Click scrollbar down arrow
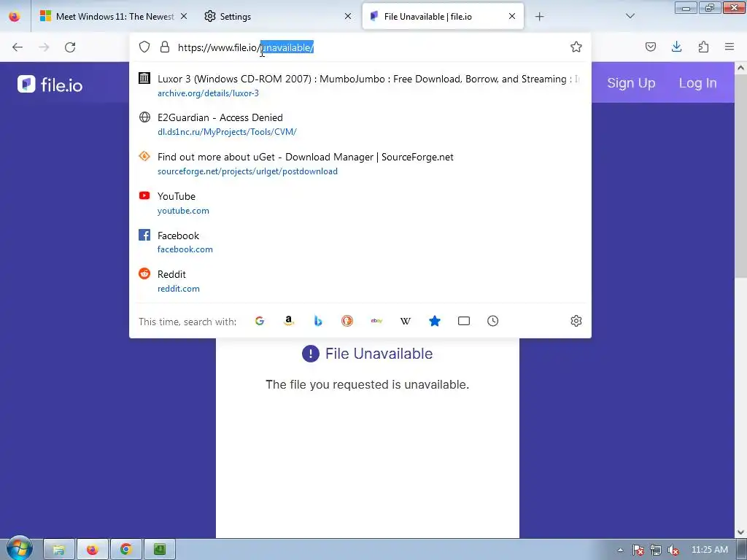 [740, 532]
